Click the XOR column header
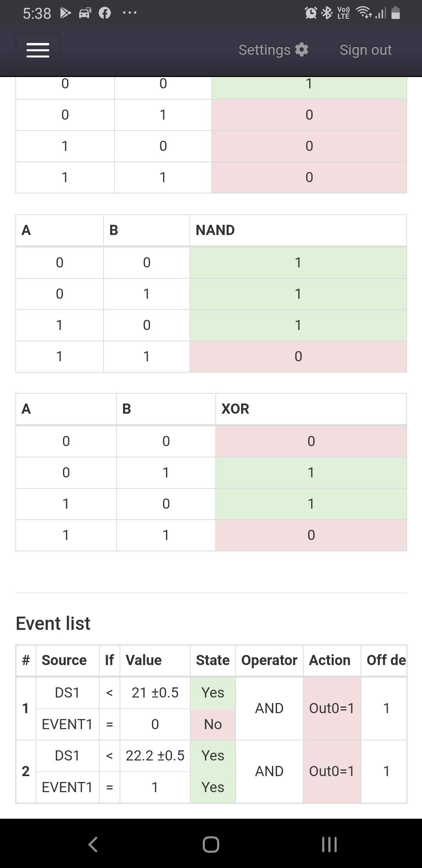The height and width of the screenshot is (868, 422). (x=235, y=409)
